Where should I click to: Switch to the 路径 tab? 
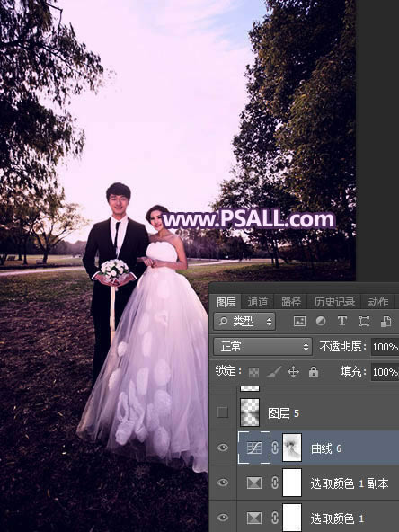(x=291, y=302)
